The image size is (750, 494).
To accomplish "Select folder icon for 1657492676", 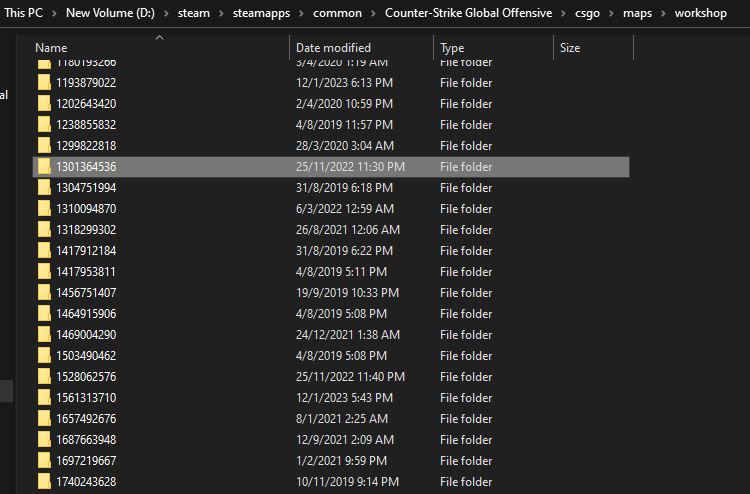I will click(x=44, y=419).
